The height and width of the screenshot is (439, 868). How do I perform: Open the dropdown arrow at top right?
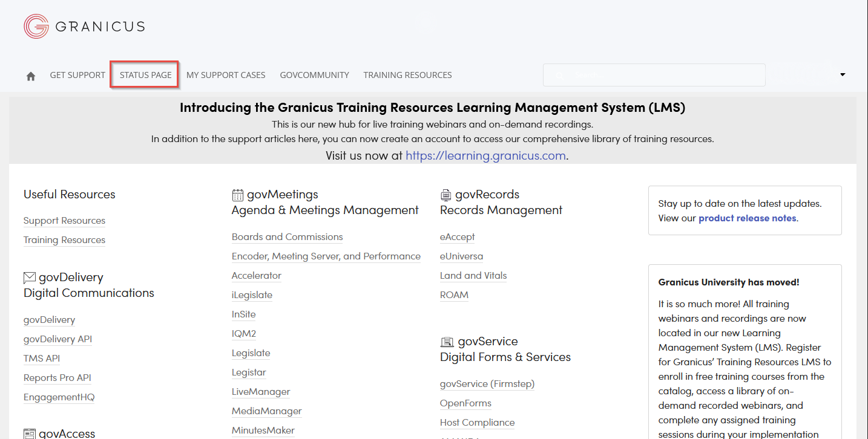(842, 75)
